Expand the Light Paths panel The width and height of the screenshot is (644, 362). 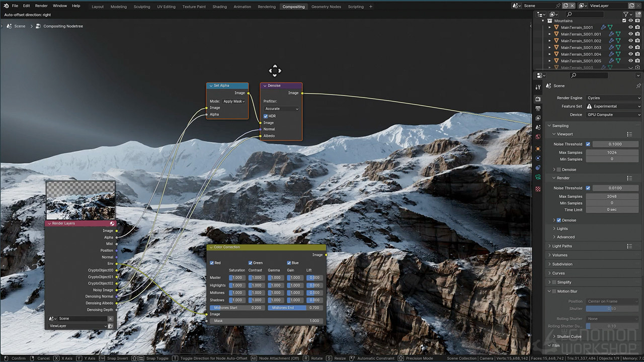click(x=549, y=246)
